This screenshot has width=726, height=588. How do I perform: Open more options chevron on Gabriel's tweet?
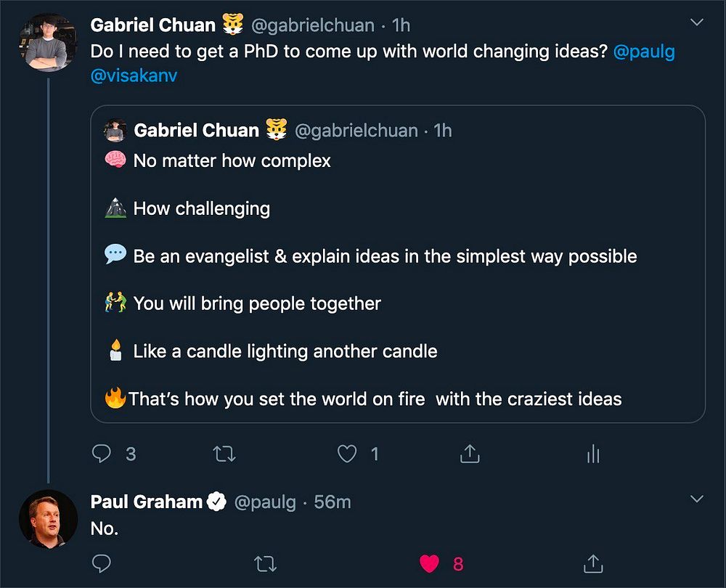tap(697, 23)
